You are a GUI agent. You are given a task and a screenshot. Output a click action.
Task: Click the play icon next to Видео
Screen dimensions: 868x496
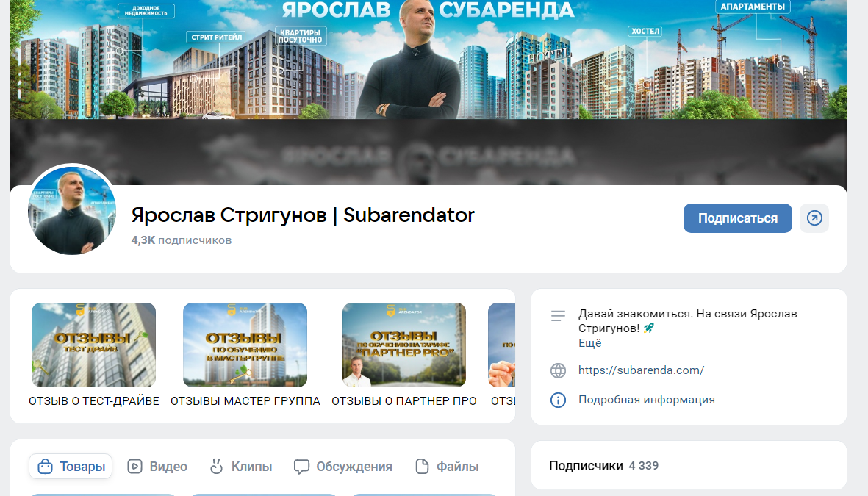point(134,467)
